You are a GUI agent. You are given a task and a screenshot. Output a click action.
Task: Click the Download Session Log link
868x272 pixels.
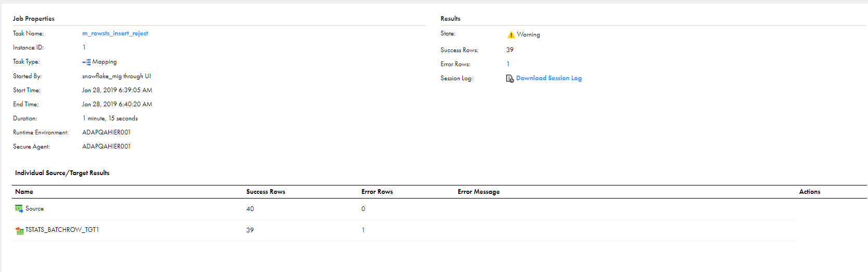coord(549,78)
